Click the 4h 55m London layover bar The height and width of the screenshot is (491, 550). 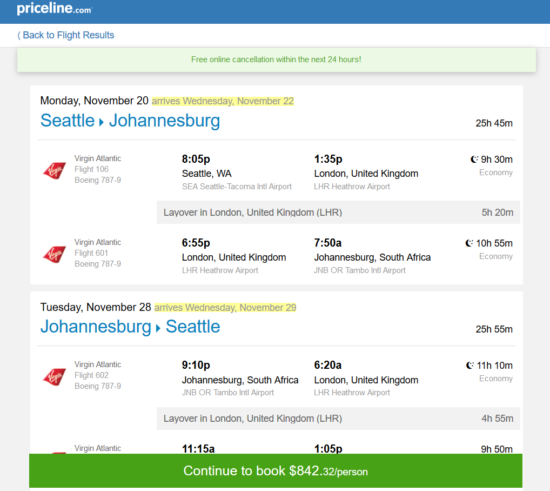tap(338, 418)
